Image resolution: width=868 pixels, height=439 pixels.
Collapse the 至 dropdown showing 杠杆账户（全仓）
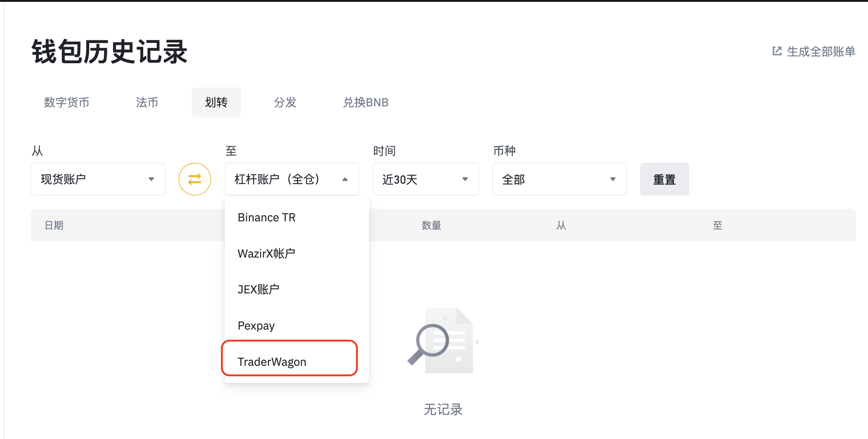coord(291,179)
